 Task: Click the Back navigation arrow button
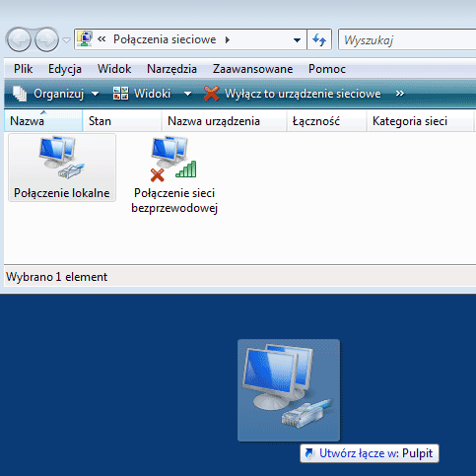tap(19, 39)
